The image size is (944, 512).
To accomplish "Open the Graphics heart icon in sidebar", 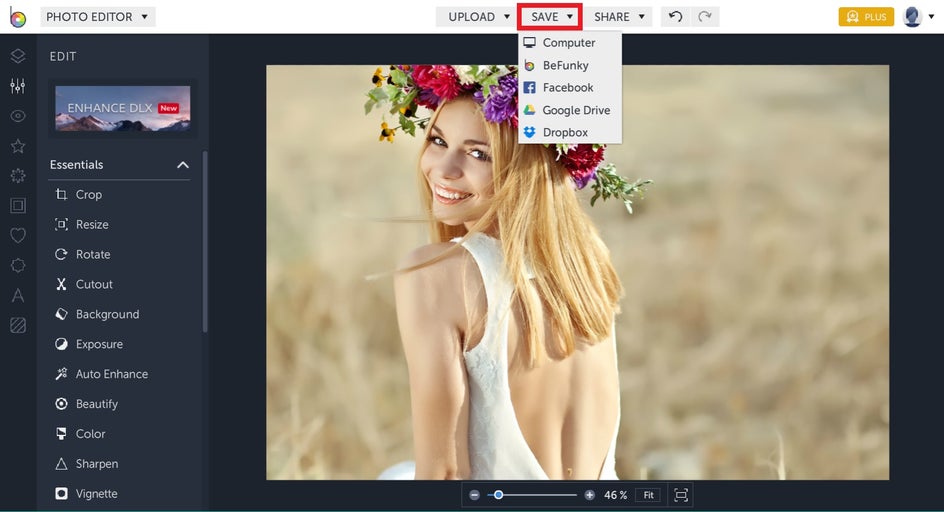I will point(18,236).
